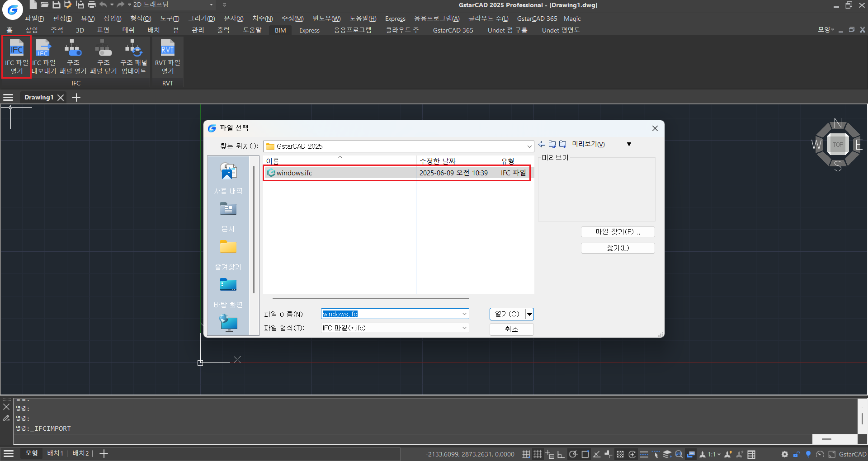Toggle the lightbulb isolate objects icon

pyautogui.click(x=808, y=454)
